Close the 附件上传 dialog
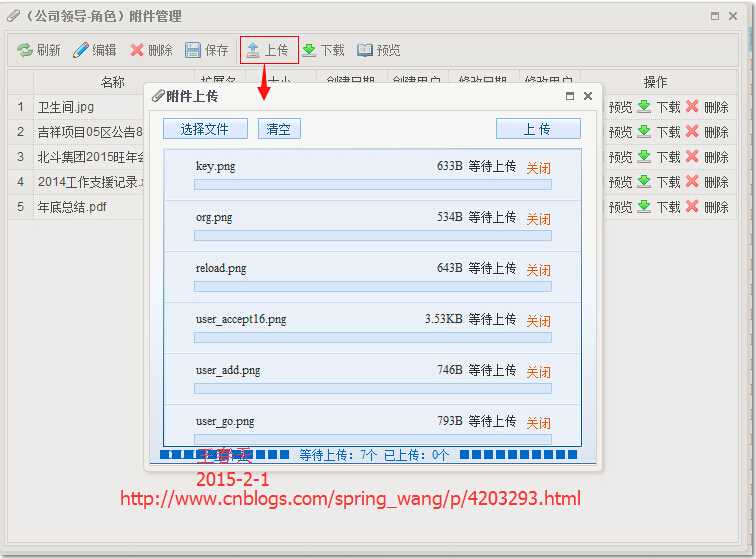 (588, 96)
